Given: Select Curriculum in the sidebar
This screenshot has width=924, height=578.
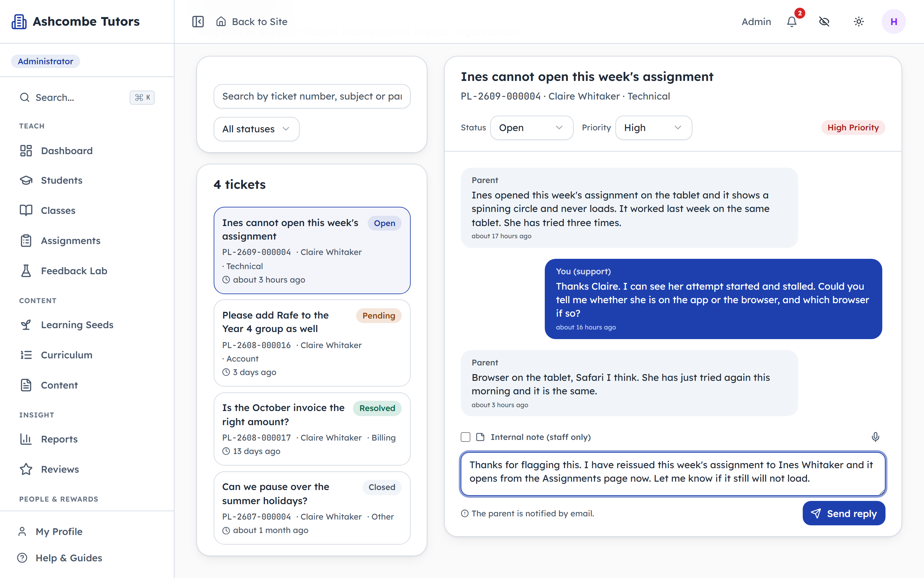Looking at the screenshot, I should pyautogui.click(x=87, y=355).
